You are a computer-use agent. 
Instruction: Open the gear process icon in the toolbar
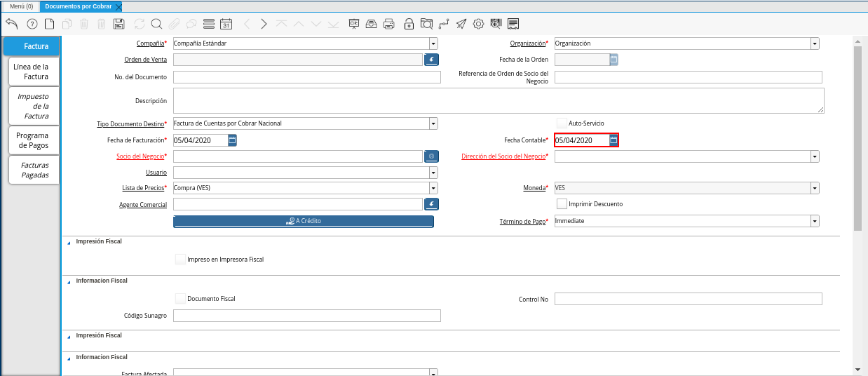[478, 24]
